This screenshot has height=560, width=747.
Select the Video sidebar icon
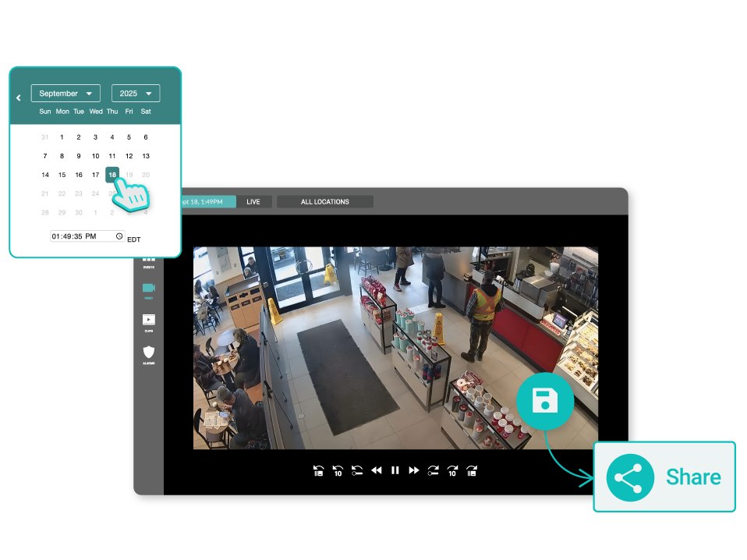click(148, 289)
